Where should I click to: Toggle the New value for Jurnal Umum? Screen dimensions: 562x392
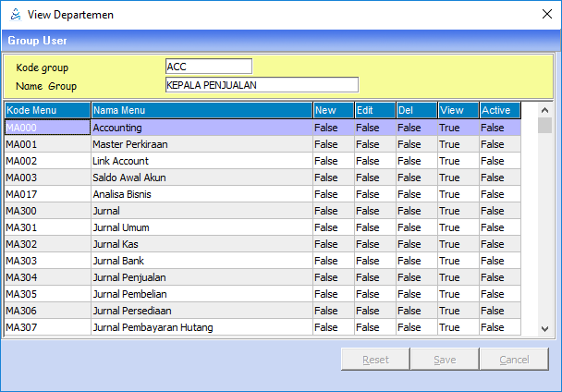coord(333,227)
